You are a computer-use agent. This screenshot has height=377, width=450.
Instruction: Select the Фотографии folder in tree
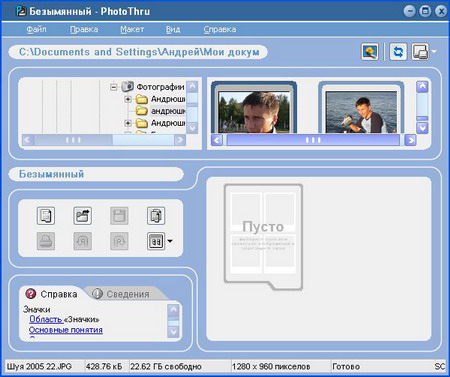click(x=160, y=87)
